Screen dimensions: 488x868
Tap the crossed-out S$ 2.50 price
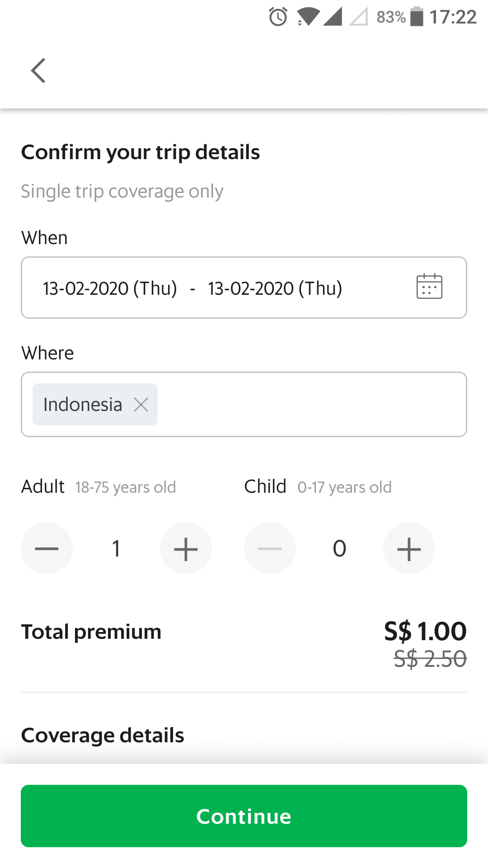[430, 659]
